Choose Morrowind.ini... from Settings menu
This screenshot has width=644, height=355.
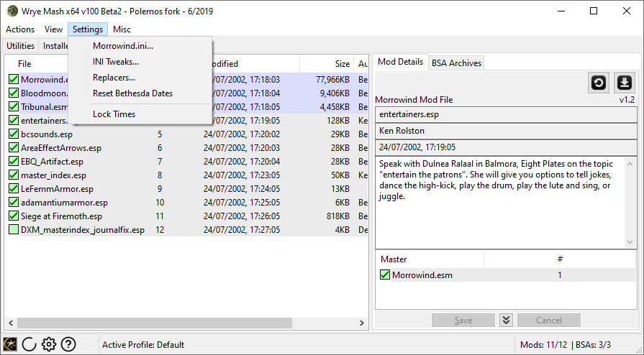coord(140,46)
